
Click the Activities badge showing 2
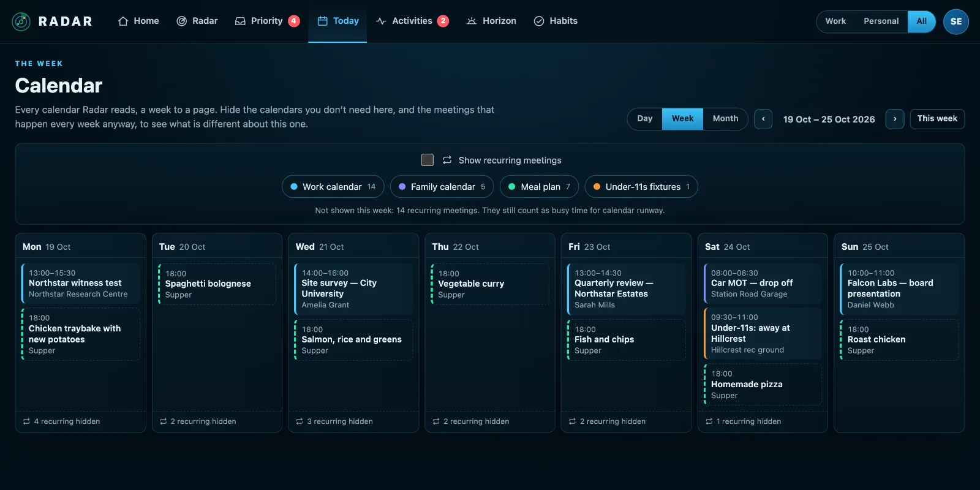click(443, 21)
